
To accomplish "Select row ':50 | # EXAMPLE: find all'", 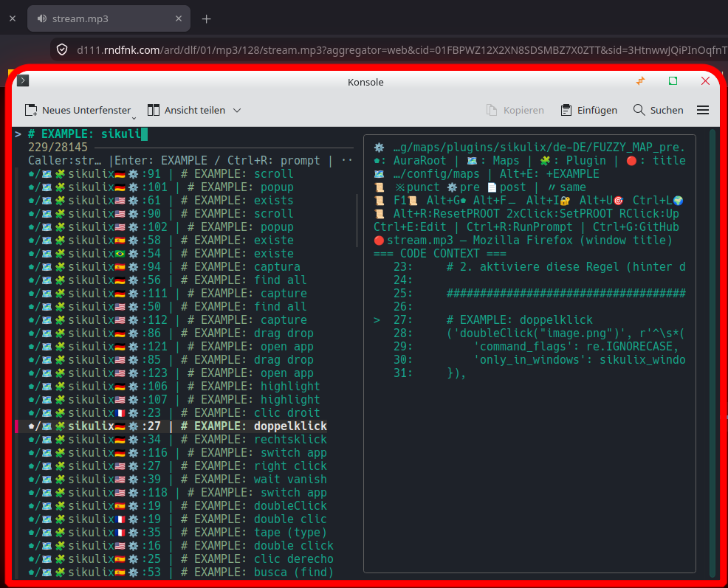I will pos(167,307).
